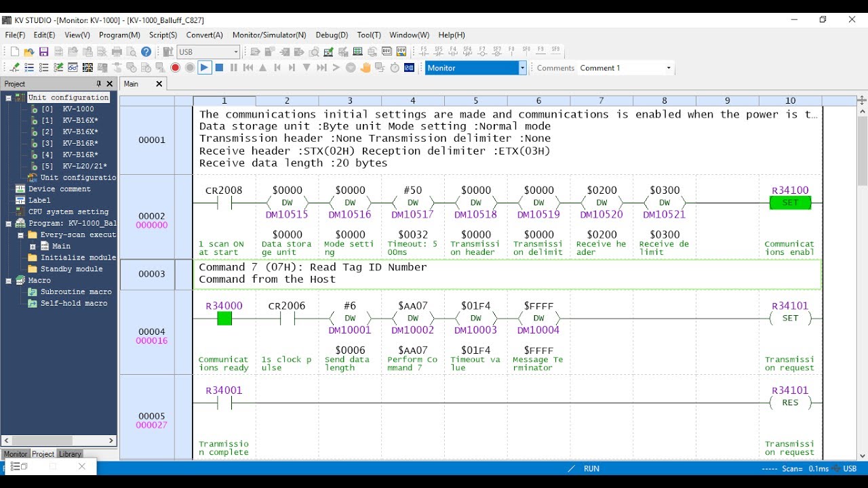Select [0] KV-1000 in the unit tree

[68, 109]
